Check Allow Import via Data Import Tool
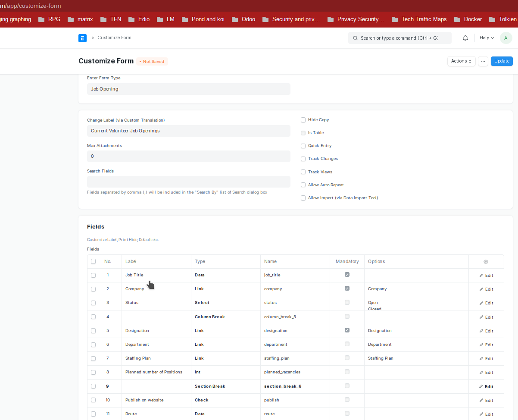 tap(303, 198)
